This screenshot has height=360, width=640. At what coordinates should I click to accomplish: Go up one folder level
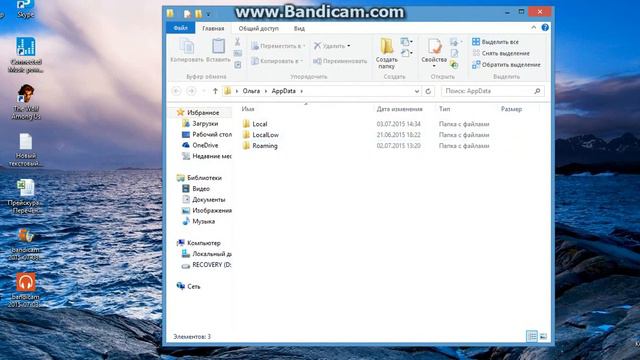pos(215,91)
